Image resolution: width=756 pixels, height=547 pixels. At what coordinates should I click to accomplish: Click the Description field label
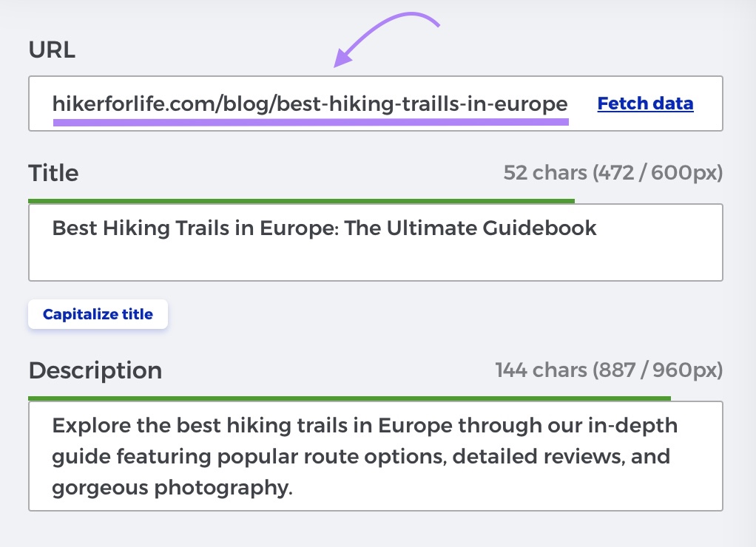point(95,370)
